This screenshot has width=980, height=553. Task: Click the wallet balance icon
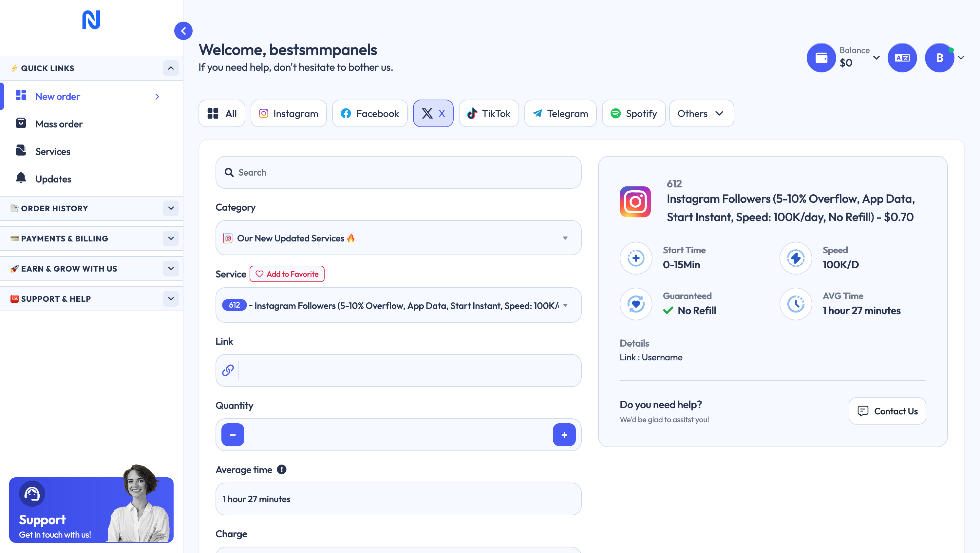821,58
